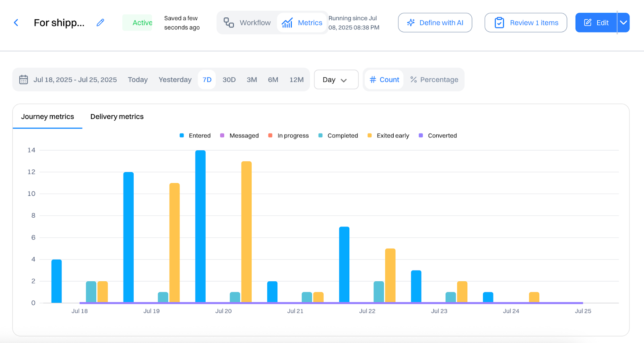This screenshot has width=644, height=343.
Task: Click the tallest Entered bar on Jul 20
Action: [200, 226]
